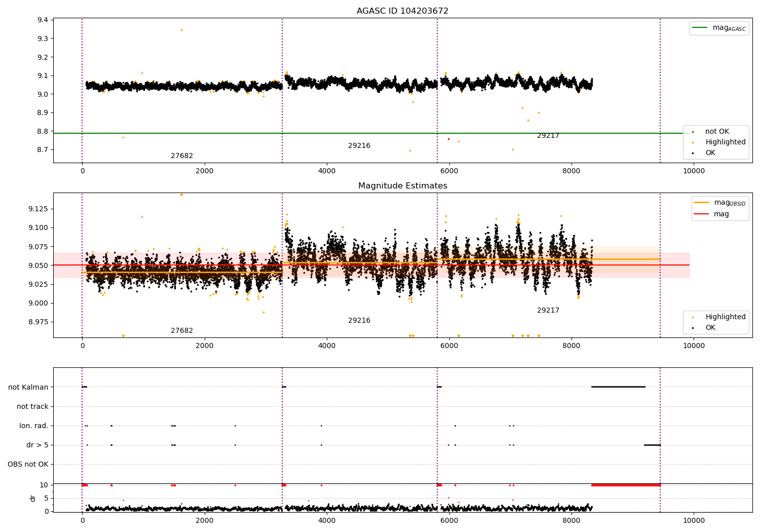Click the 9.075 y-tick on middle plot
The height and width of the screenshot is (532, 760).
coord(39,247)
